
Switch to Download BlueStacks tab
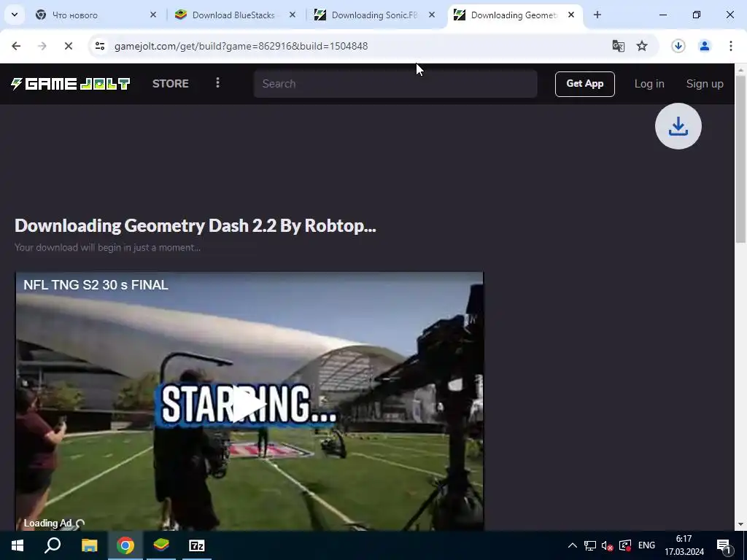233,15
